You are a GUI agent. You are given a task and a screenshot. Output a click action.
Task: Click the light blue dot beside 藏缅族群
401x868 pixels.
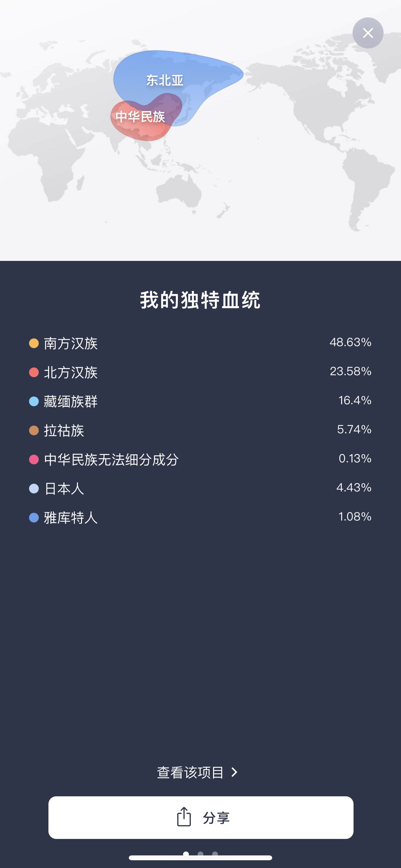34,401
